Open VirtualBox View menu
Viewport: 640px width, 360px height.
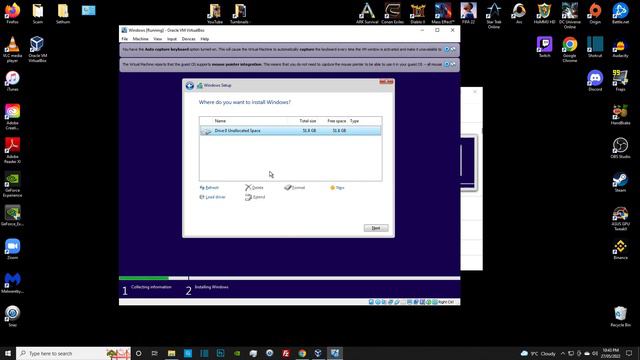pos(158,39)
